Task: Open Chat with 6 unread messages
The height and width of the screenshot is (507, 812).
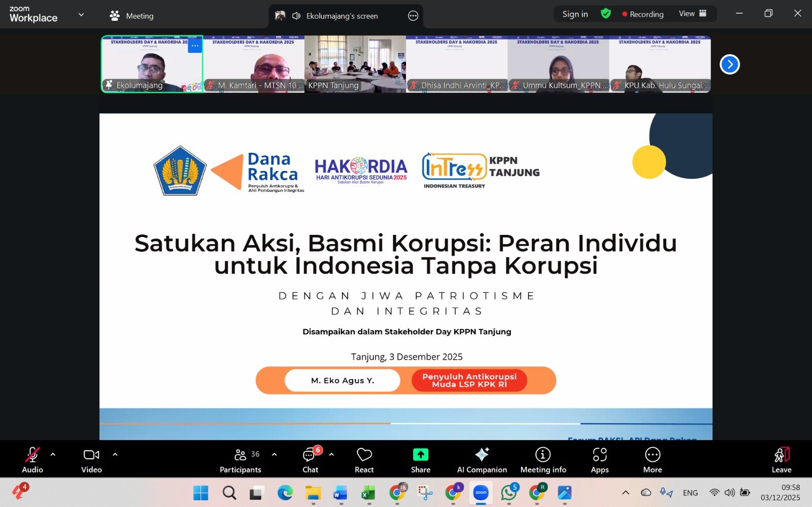Action: [310, 460]
